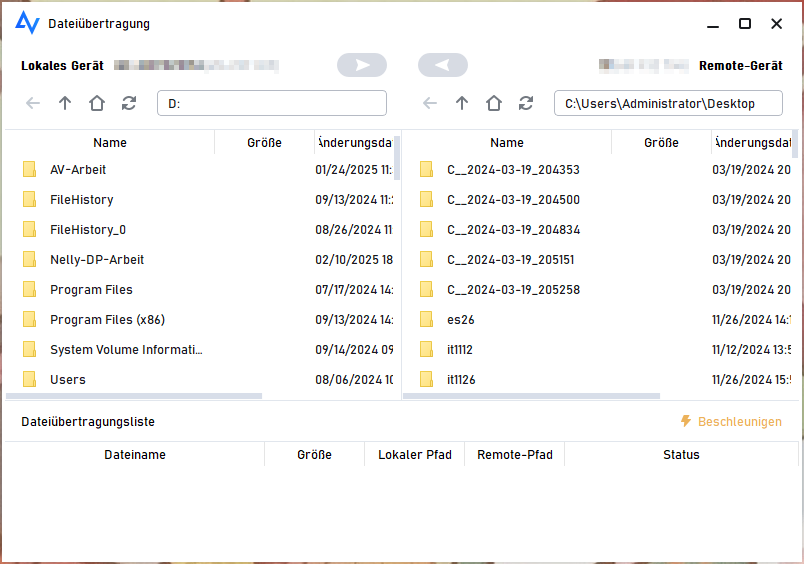The width and height of the screenshot is (804, 564).
Task: Click local pane horizontal scrollbar
Action: (134, 396)
